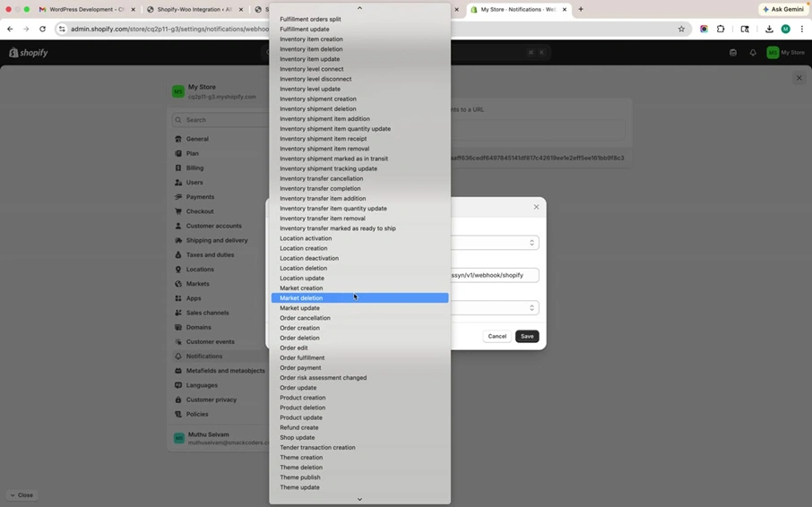
Task: Go back with the browser back arrow
Action: pyautogui.click(x=10, y=29)
